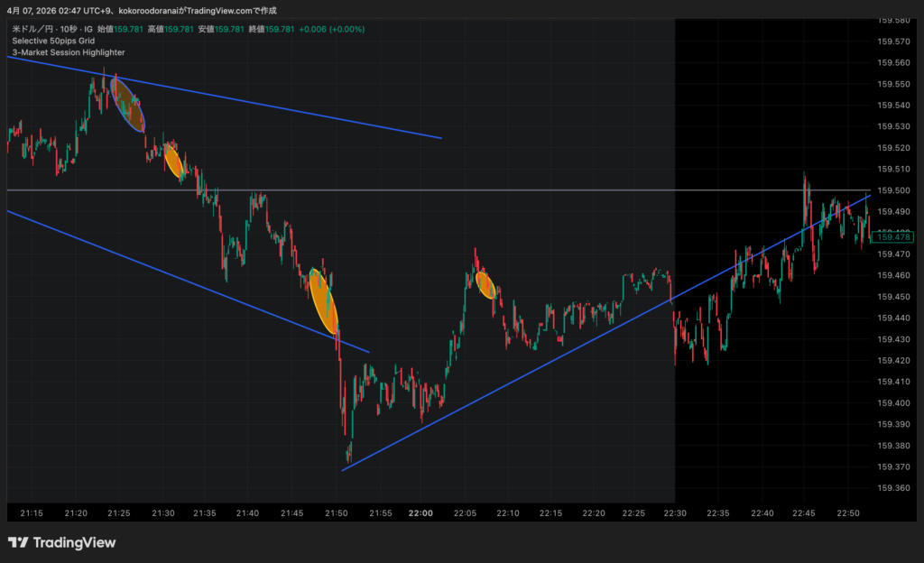Select the small orange ellipse after 22:05
Screen dimensions: 924x563
click(x=486, y=284)
